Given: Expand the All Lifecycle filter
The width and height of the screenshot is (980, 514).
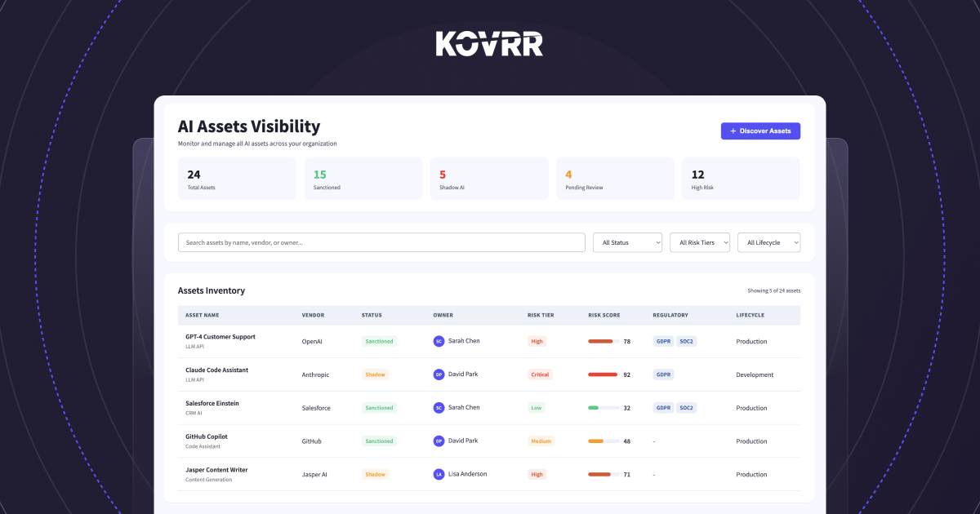Looking at the screenshot, I should (x=768, y=242).
